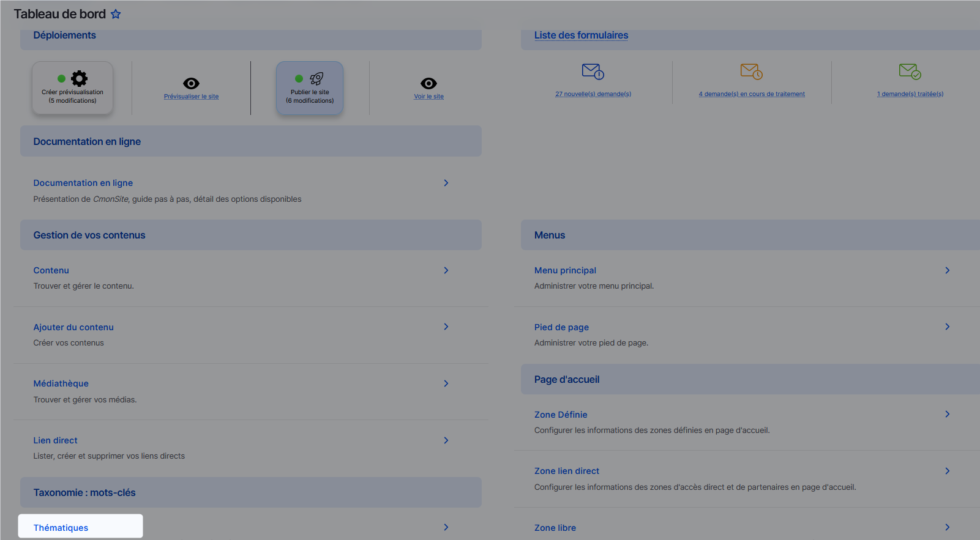The width and height of the screenshot is (980, 540).
Task: Open the chevron beside Zone Définie
Action: coord(947,415)
